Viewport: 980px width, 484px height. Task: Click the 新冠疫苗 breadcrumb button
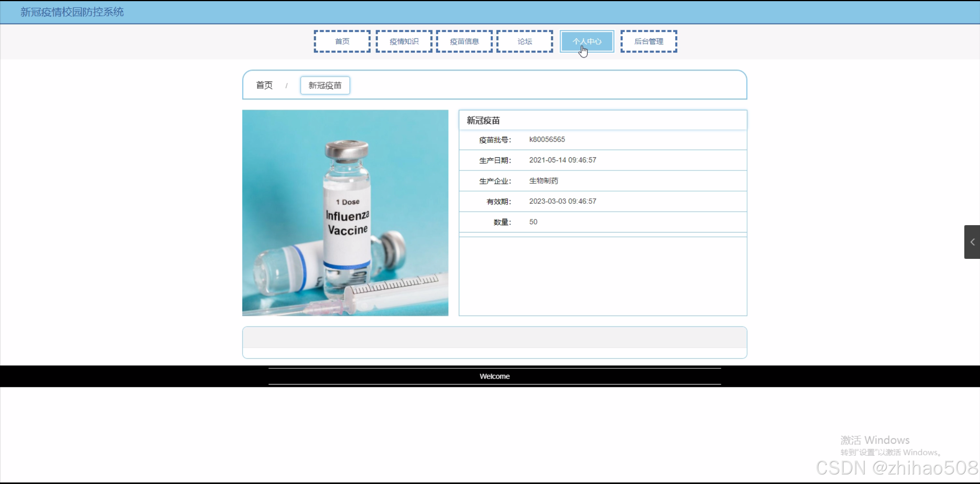(x=325, y=85)
